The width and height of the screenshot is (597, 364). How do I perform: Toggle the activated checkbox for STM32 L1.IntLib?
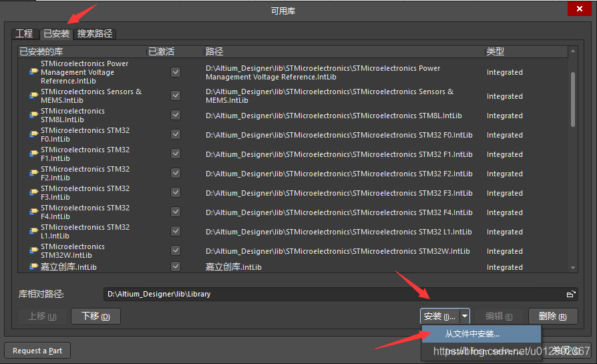click(x=176, y=232)
